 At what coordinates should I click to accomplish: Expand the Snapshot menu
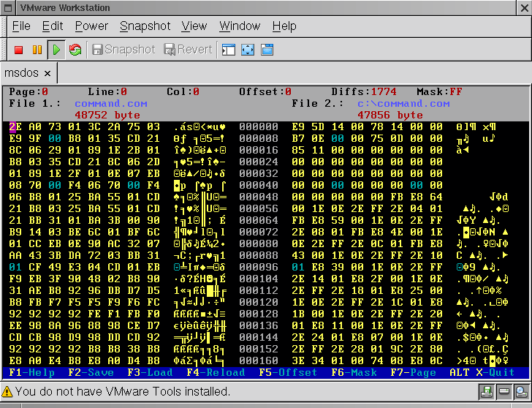point(145,26)
